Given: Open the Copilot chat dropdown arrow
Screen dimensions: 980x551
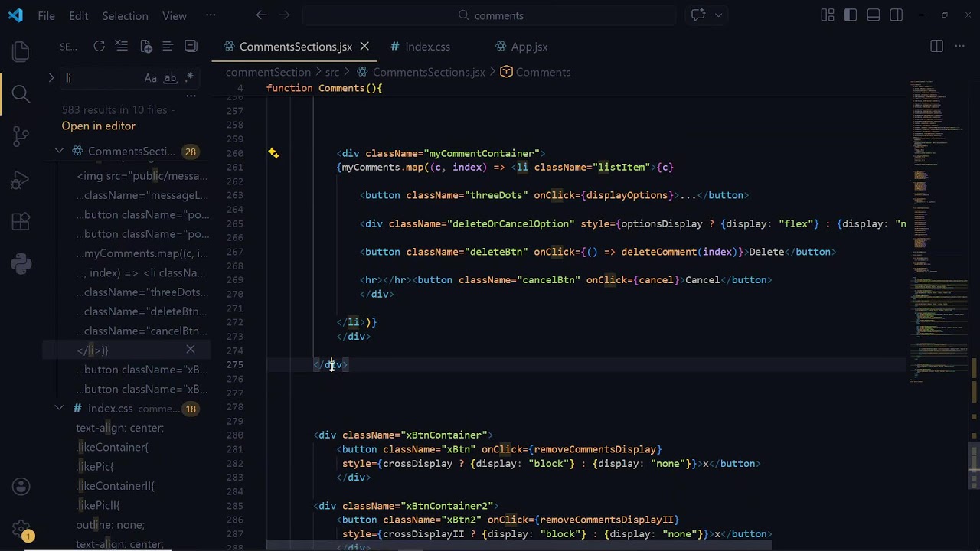Looking at the screenshot, I should [718, 15].
